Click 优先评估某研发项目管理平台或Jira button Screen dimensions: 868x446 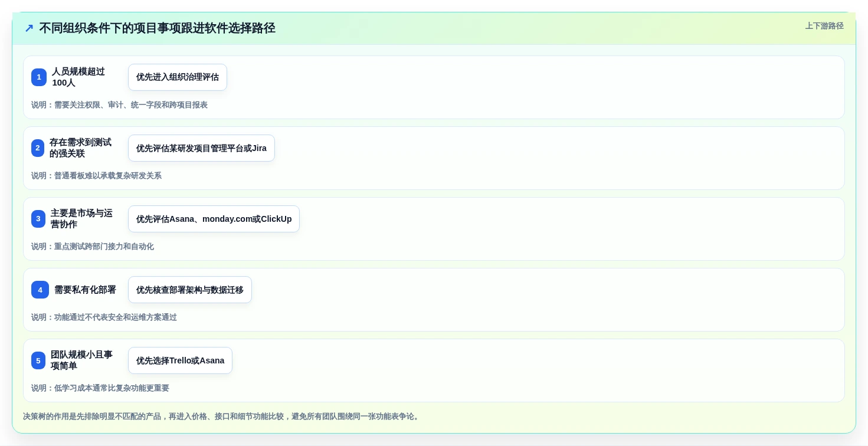201,148
